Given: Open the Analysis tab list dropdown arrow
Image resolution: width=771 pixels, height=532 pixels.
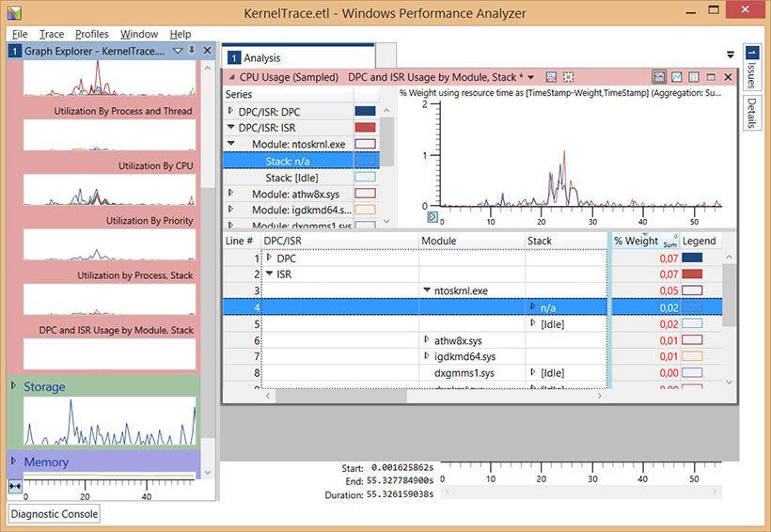Looking at the screenshot, I should tap(731, 55).
